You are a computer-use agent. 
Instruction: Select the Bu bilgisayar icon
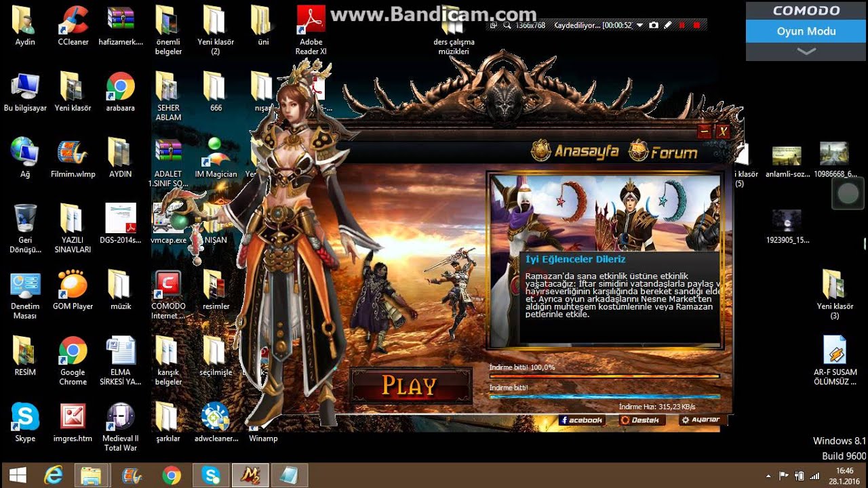[x=25, y=92]
